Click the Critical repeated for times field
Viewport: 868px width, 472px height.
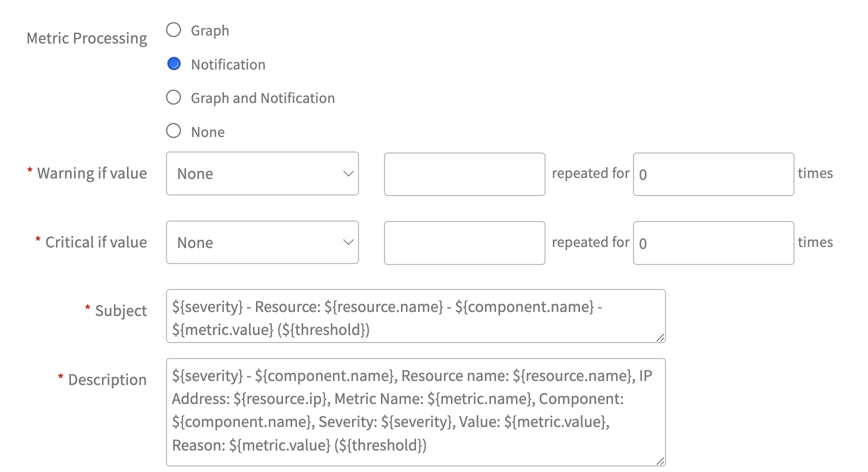(x=713, y=242)
